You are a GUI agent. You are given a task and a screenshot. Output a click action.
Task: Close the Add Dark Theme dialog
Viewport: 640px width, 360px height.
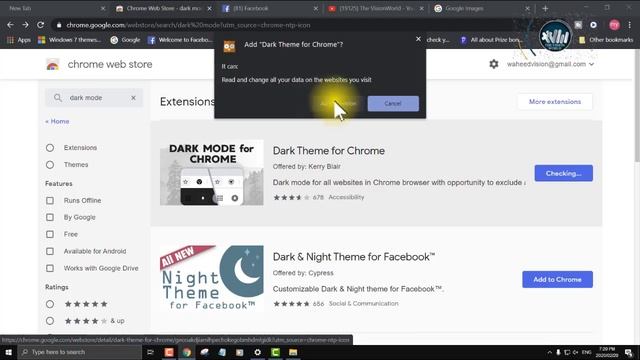click(418, 39)
